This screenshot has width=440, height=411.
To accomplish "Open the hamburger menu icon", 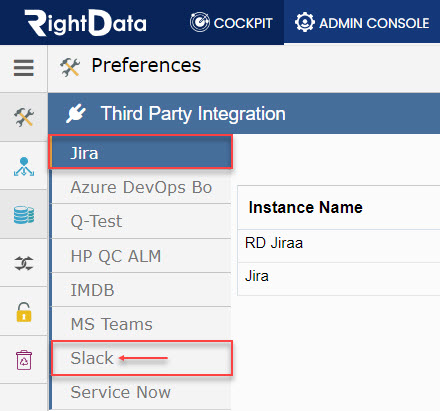I will 24,68.
